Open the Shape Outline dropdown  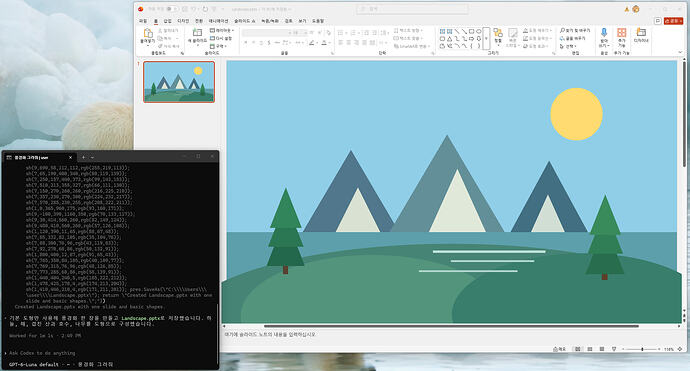(x=536, y=38)
